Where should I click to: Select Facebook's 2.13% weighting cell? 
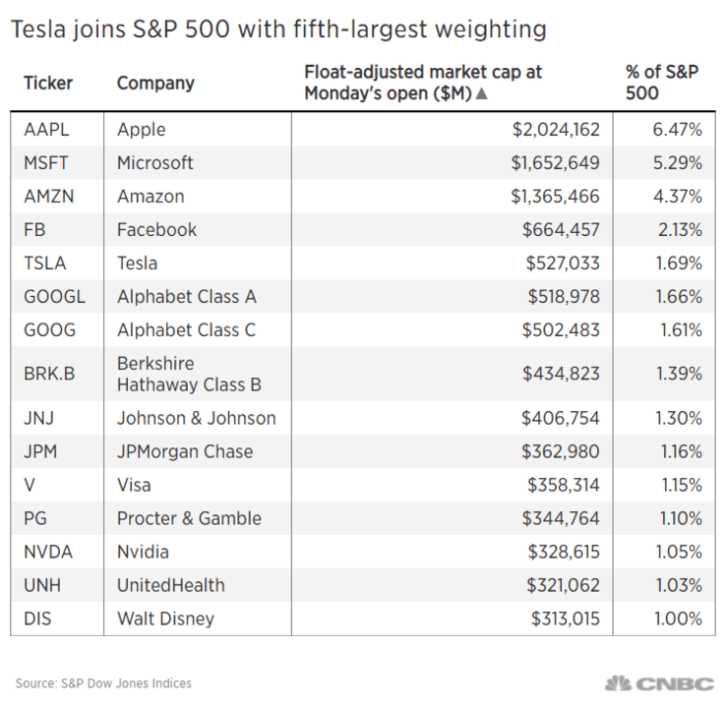681,230
